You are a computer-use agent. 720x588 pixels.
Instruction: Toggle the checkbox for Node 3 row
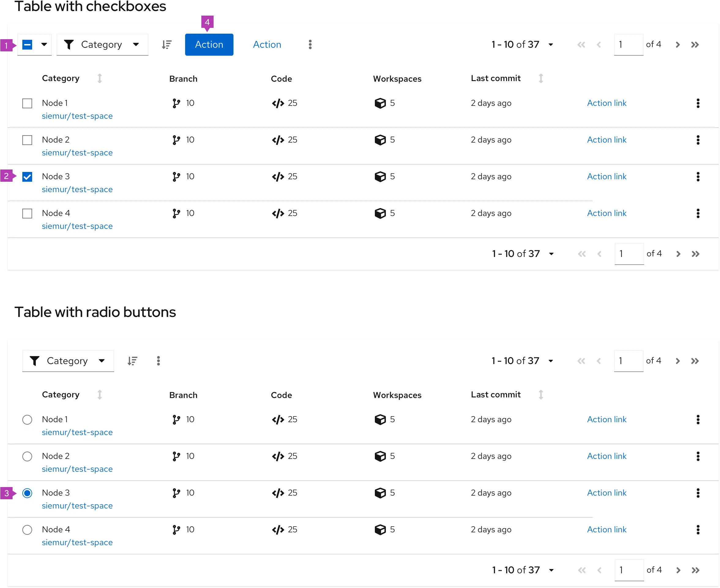(28, 176)
